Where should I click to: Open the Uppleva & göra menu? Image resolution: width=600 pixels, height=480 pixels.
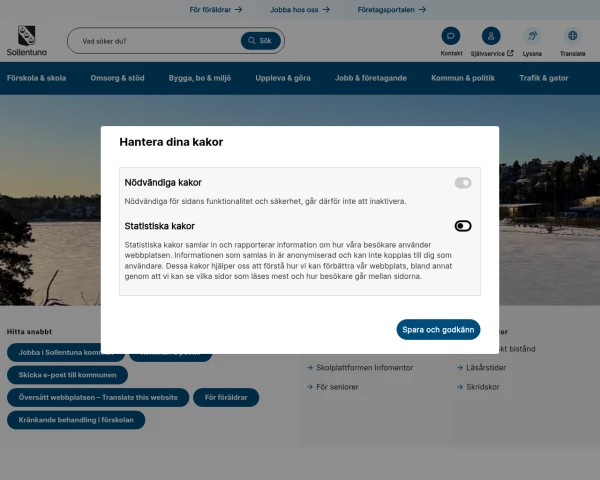point(283,78)
